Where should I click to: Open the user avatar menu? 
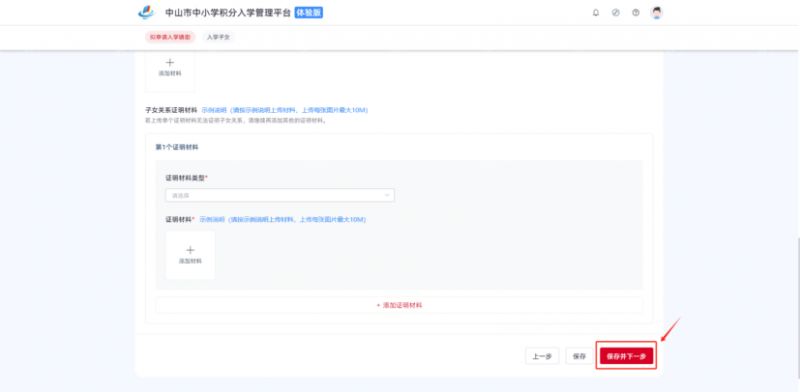tap(657, 13)
